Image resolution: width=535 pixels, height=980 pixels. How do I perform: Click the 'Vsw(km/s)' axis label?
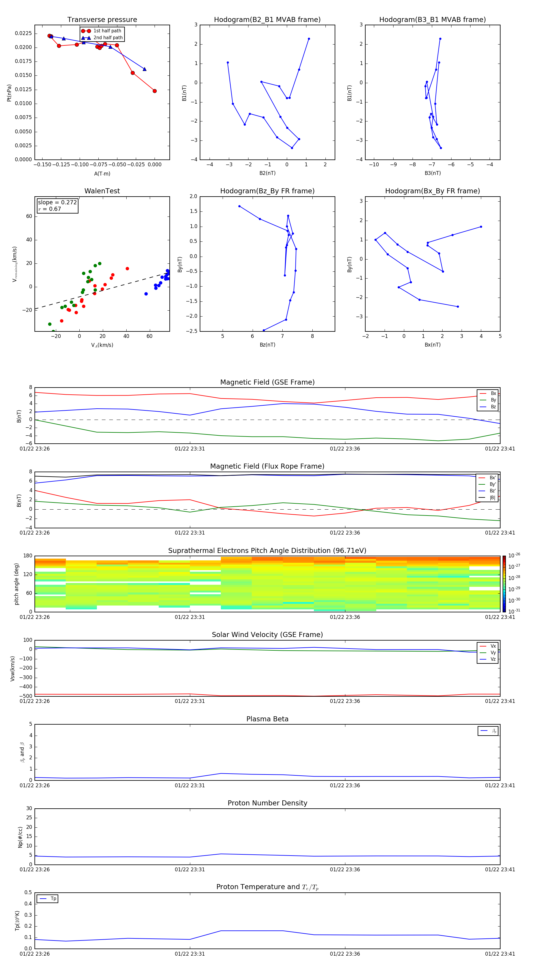click(x=12, y=668)
